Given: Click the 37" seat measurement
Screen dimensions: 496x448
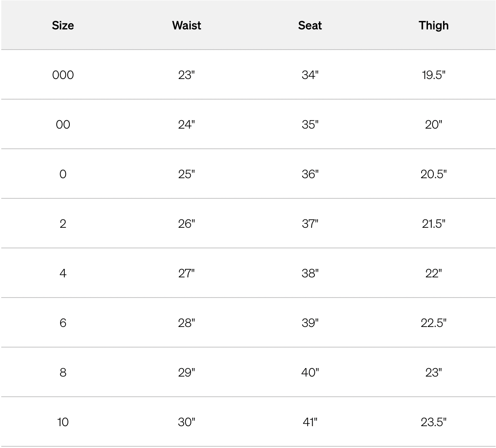Looking at the screenshot, I should point(310,224).
